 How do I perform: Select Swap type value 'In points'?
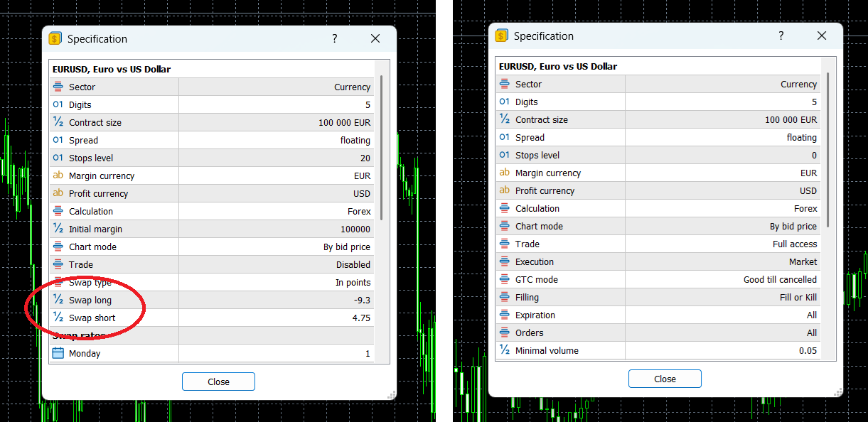353,282
